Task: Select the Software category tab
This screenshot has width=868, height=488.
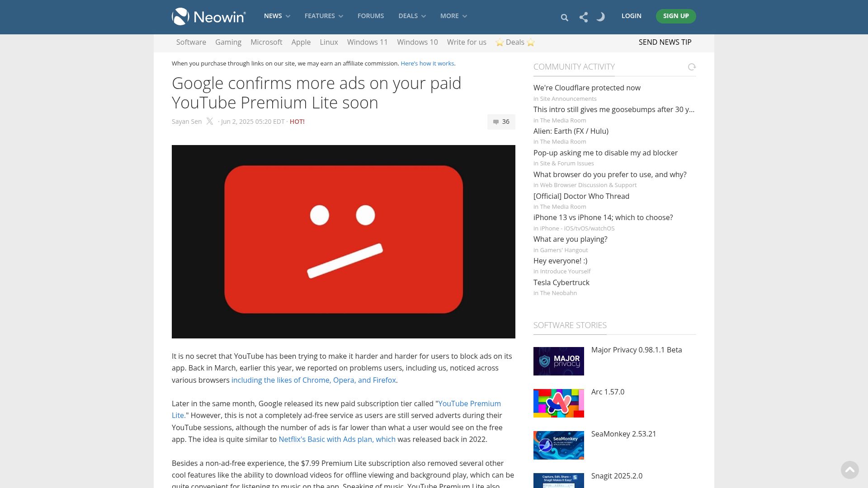Action: [191, 42]
